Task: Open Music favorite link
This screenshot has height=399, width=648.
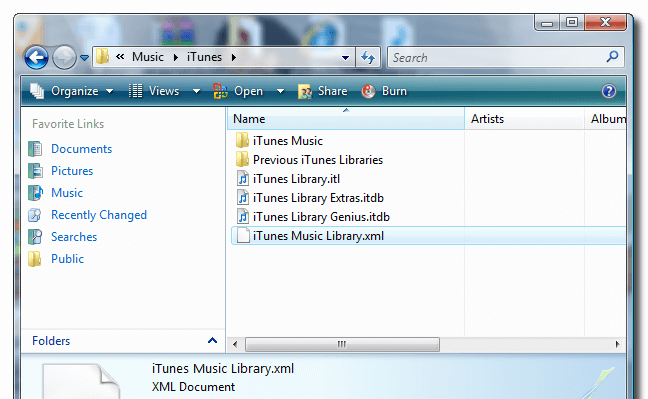Action: coord(67,193)
